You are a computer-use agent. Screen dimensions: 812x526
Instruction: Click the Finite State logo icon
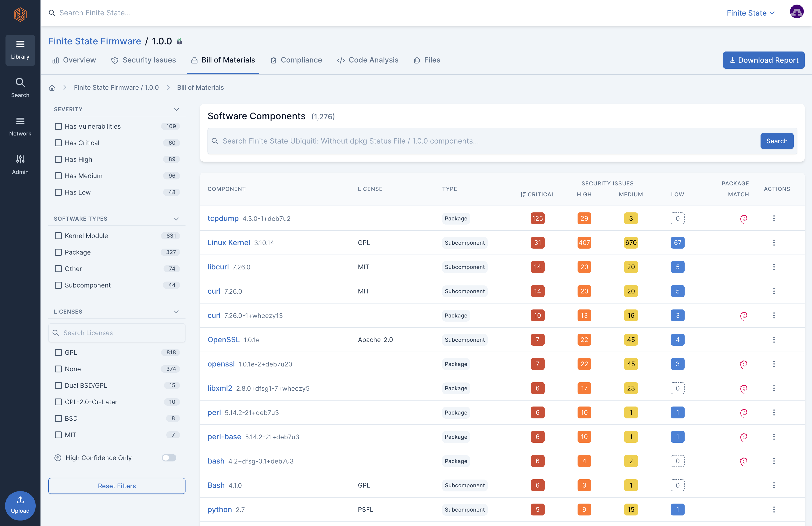point(20,14)
